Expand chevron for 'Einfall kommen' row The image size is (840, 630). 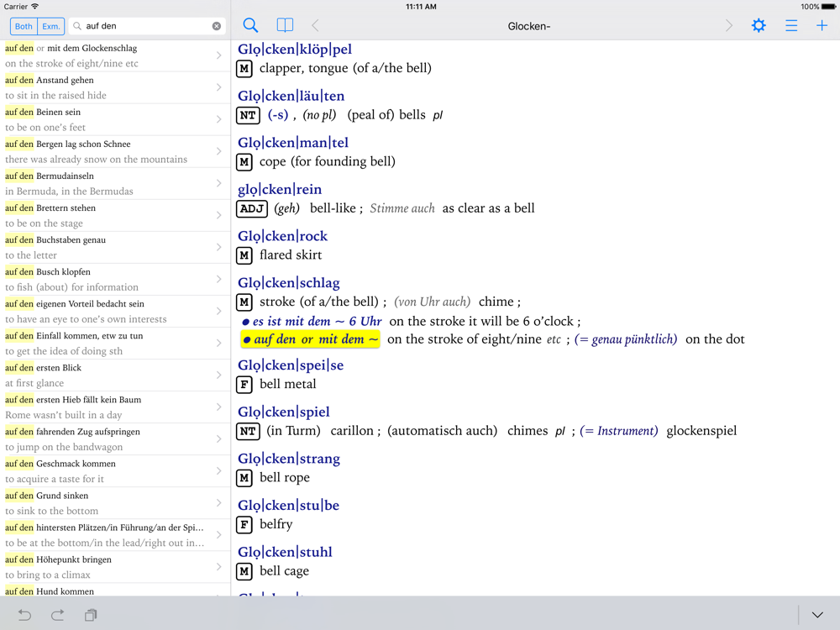[218, 343]
